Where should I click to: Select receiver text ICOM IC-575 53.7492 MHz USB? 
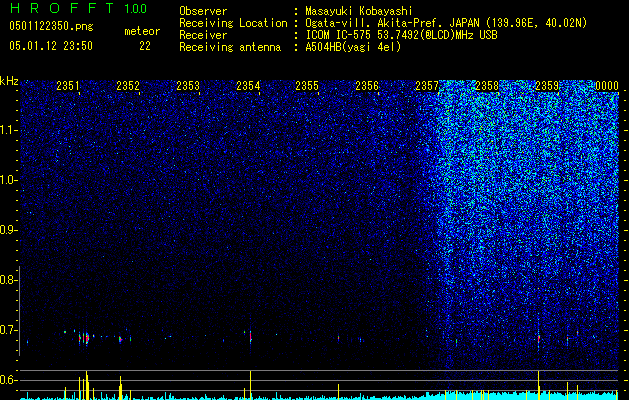[x=401, y=35]
